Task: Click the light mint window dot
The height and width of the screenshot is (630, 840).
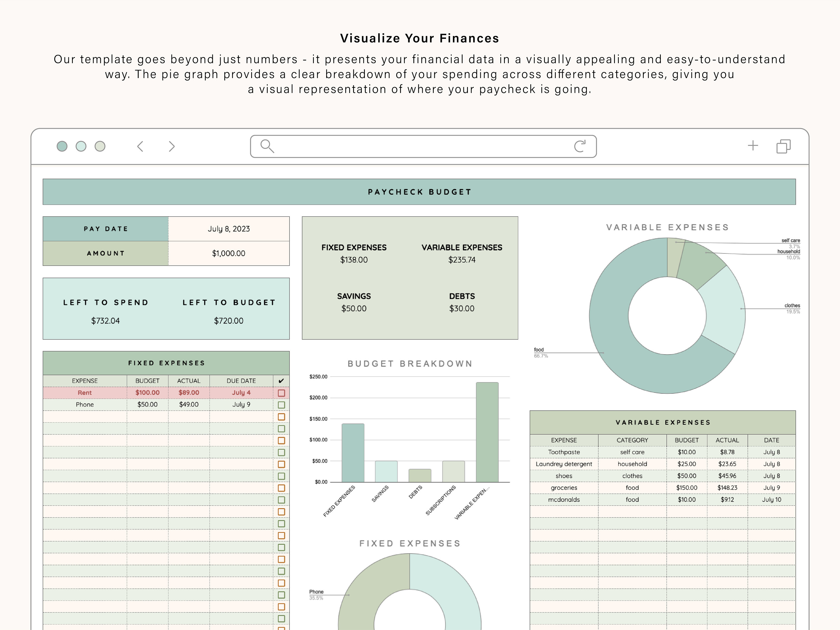Action: click(x=81, y=146)
